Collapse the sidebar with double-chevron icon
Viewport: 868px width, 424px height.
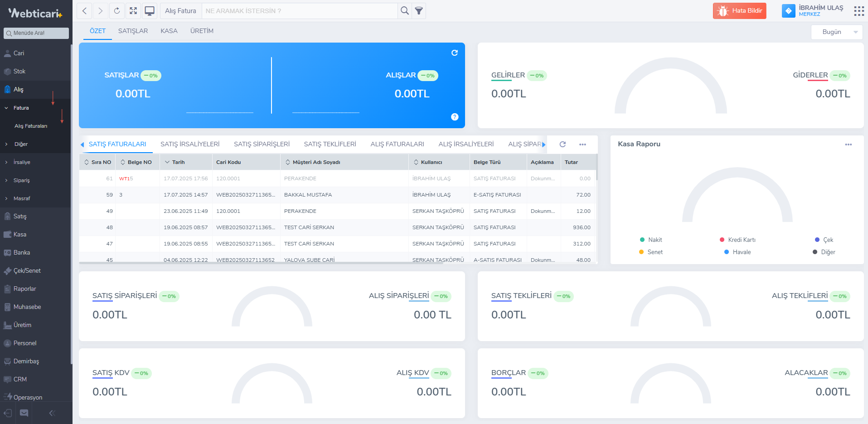click(x=52, y=413)
